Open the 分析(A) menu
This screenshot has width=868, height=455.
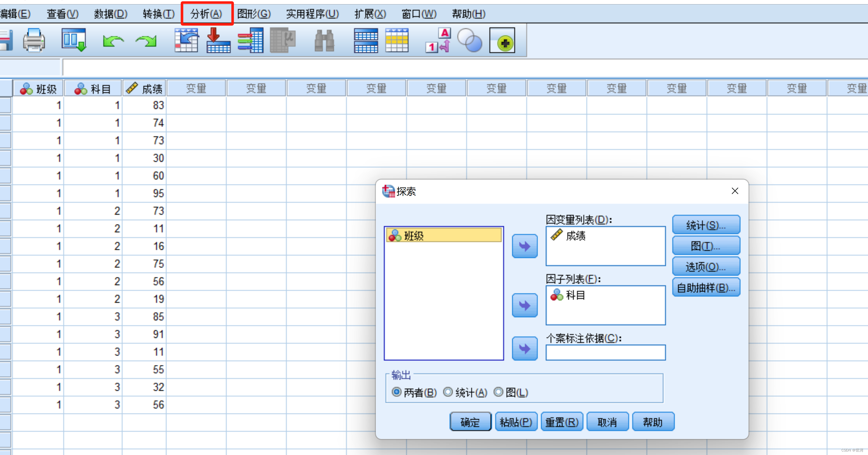[207, 14]
